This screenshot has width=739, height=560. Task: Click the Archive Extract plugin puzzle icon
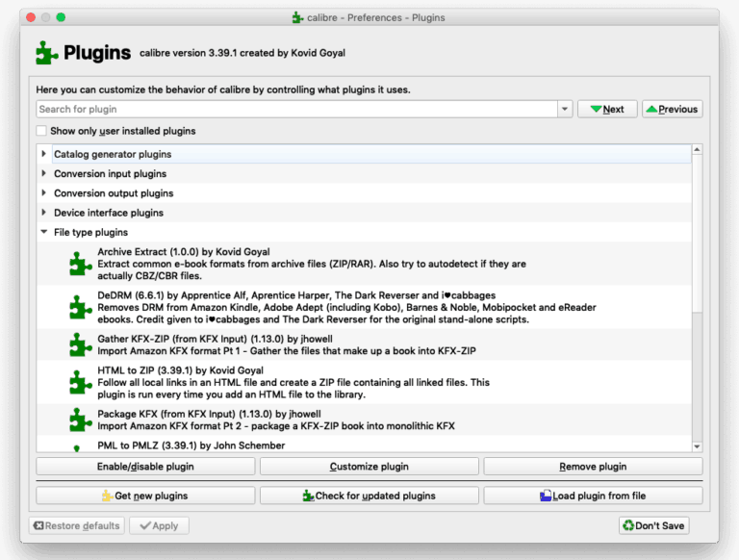click(x=81, y=263)
